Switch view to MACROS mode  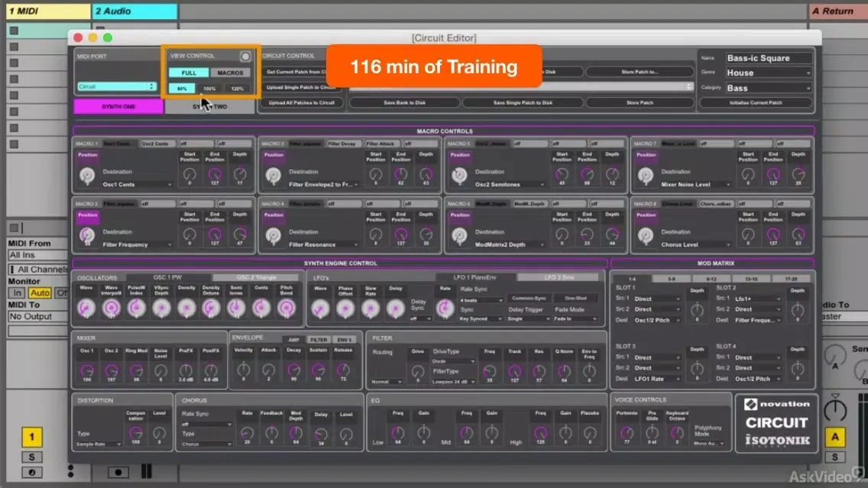click(x=230, y=73)
